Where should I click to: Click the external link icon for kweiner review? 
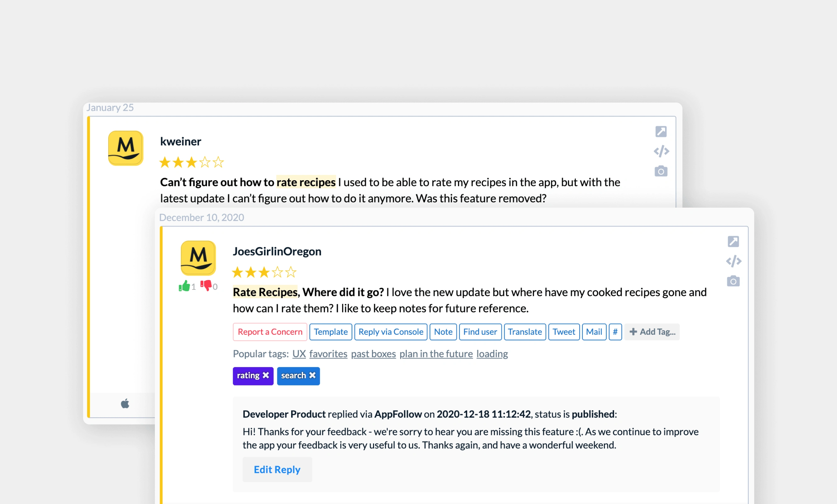[x=661, y=132]
